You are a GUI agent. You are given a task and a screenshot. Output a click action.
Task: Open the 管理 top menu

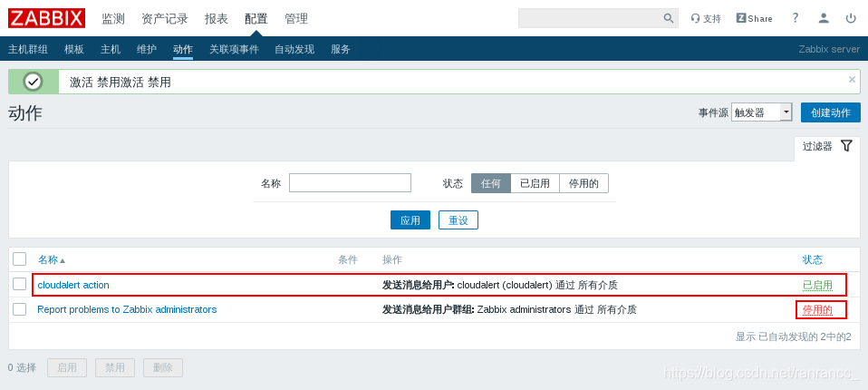(296, 19)
